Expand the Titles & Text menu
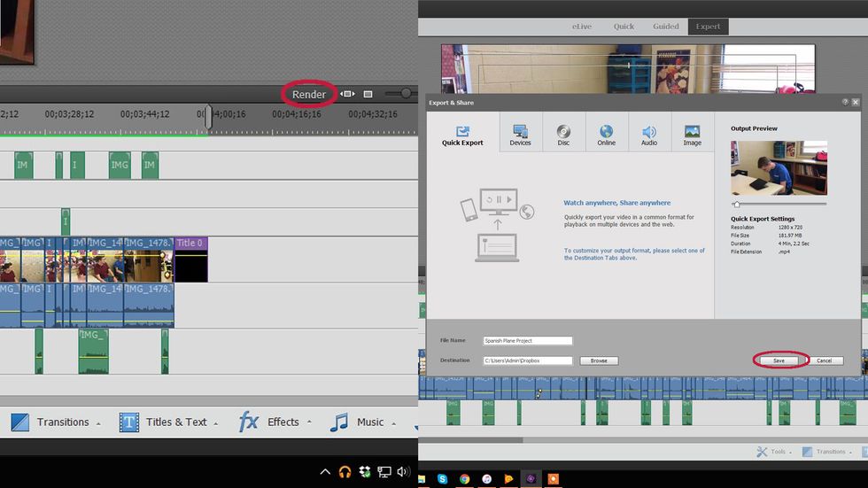The image size is (868, 488). point(167,422)
